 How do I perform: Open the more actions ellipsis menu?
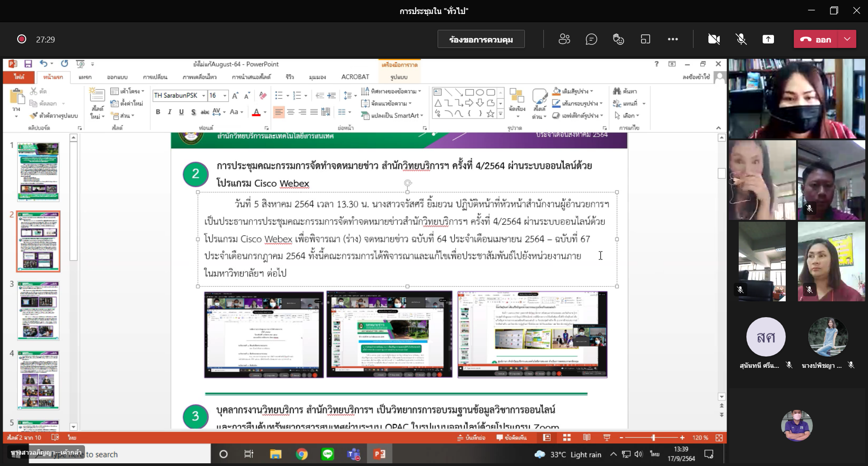pyautogui.click(x=673, y=39)
